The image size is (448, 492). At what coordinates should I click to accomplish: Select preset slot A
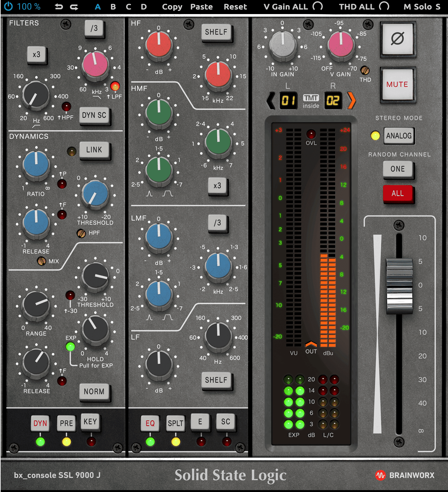(98, 7)
